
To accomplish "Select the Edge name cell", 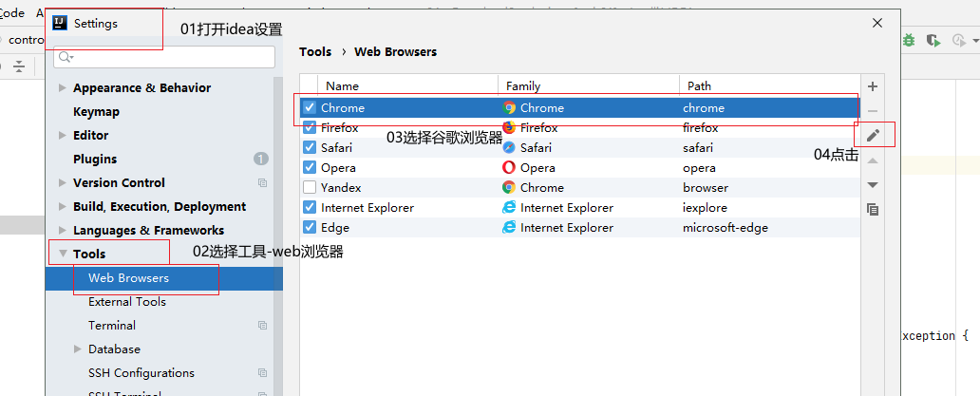I will 335,227.
